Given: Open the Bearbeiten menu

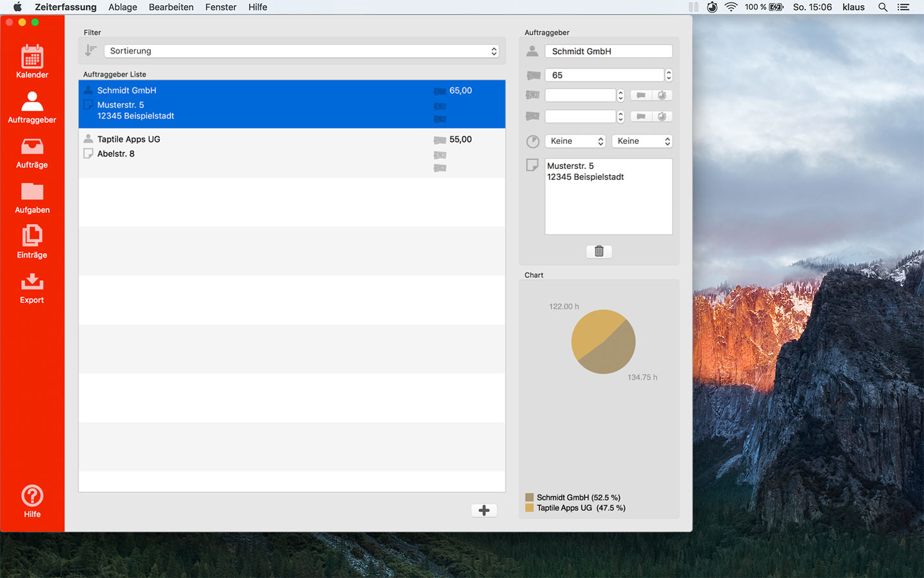Looking at the screenshot, I should (171, 7).
